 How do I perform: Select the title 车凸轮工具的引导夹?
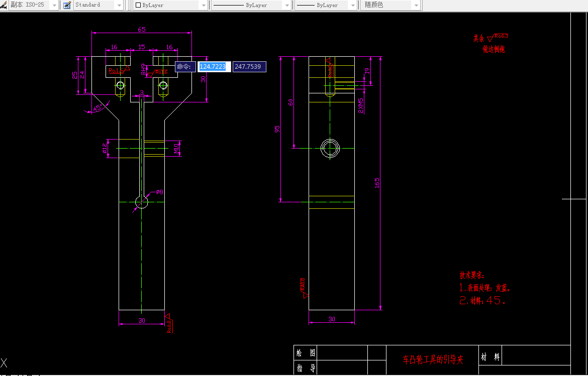pos(433,360)
